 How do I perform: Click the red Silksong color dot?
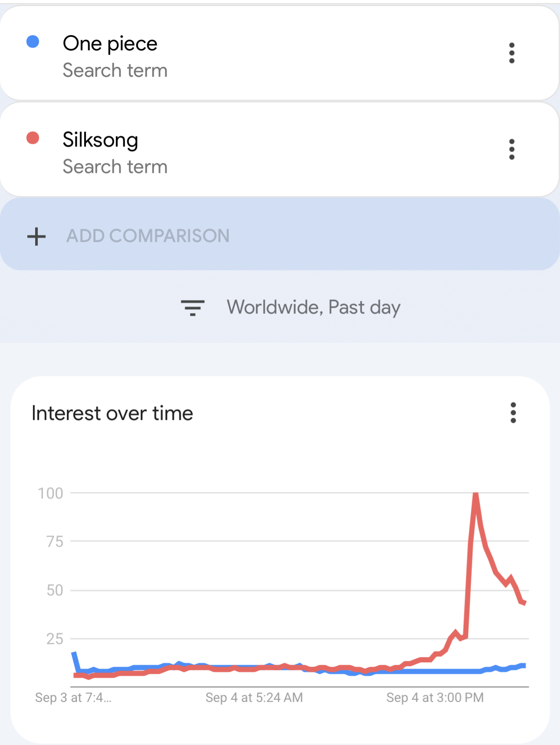pos(33,138)
